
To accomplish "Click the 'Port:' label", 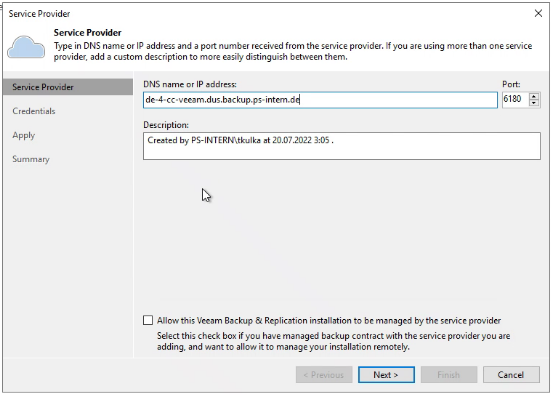I will click(x=511, y=84).
